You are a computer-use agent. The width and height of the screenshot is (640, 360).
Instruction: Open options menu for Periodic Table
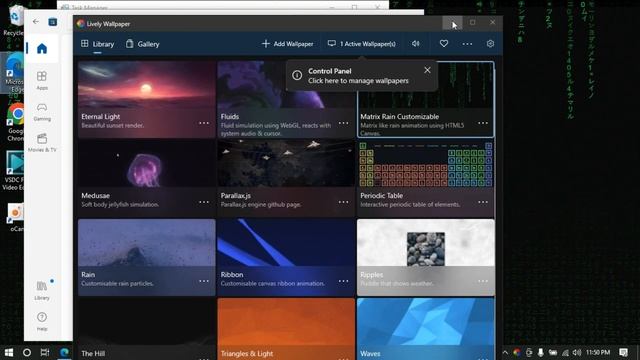click(483, 202)
